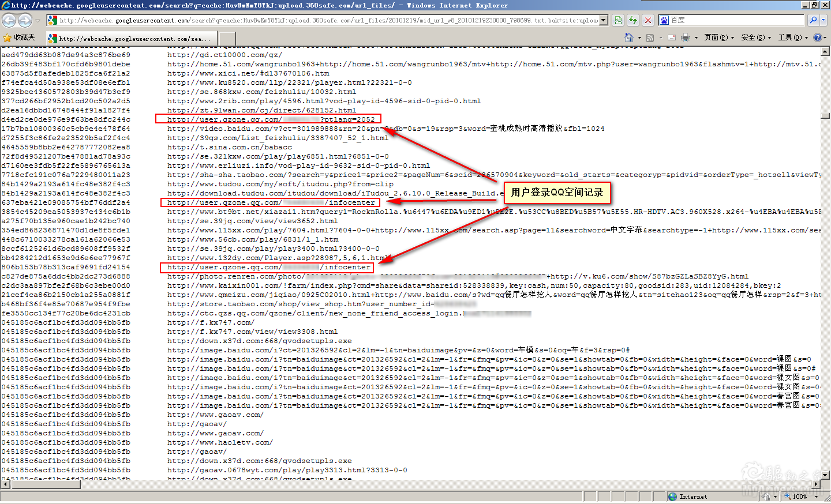Click the zoom level 100% button
Image resolution: width=831 pixels, height=504 pixels.
[x=796, y=497]
